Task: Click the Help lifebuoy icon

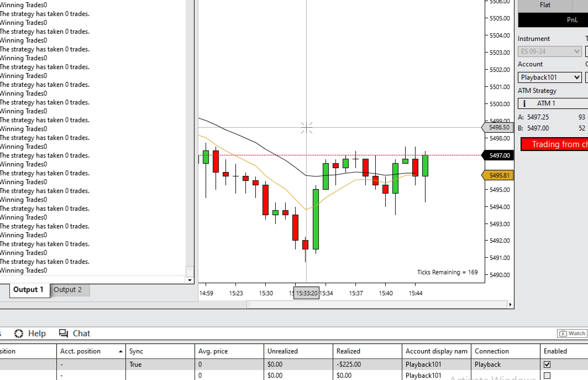Action: [x=19, y=334]
